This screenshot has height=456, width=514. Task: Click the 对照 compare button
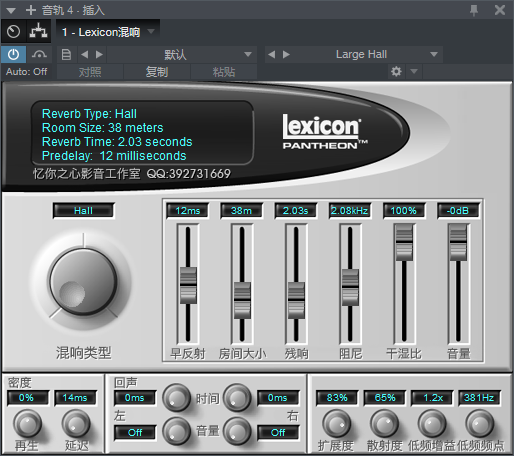click(x=90, y=72)
